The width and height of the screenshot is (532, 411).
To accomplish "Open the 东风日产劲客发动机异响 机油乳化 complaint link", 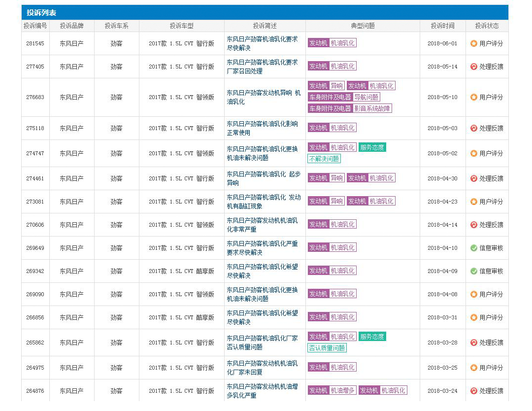I will point(263,97).
